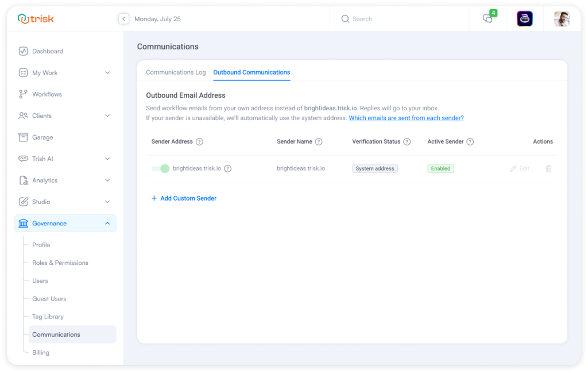This screenshot has height=373, width=588.
Task: Toggle off the brightideas.trisk.io sender switch
Action: pyautogui.click(x=160, y=168)
